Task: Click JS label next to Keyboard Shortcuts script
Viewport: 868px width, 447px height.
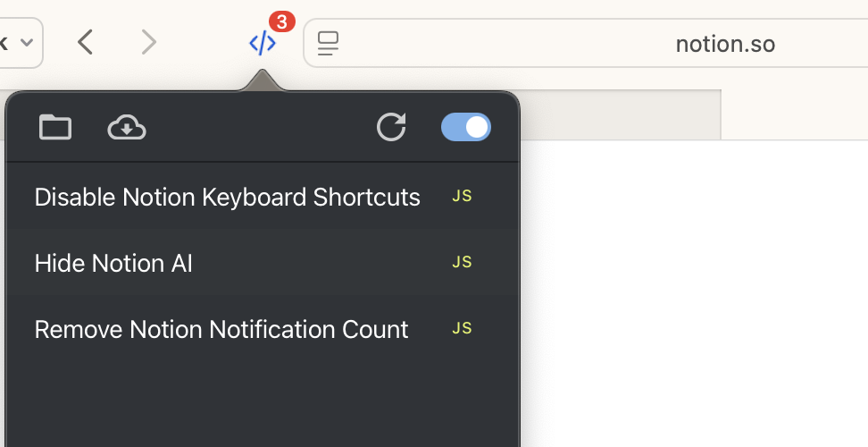Action: [x=462, y=196]
